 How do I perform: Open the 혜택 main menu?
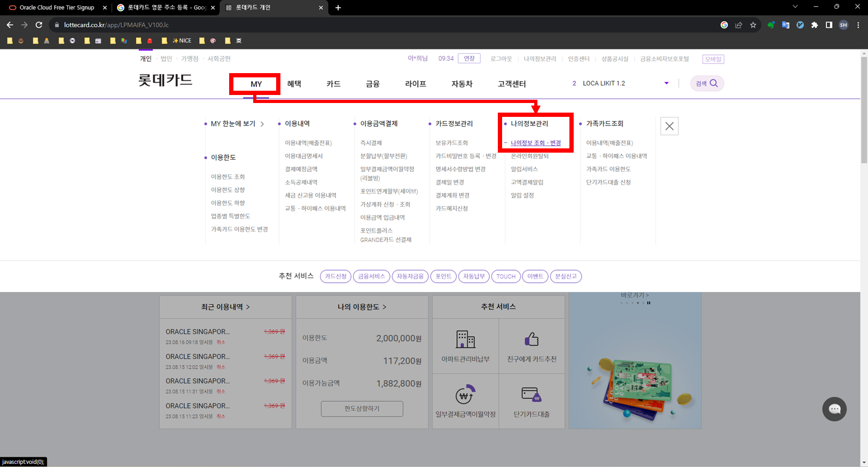[294, 84]
